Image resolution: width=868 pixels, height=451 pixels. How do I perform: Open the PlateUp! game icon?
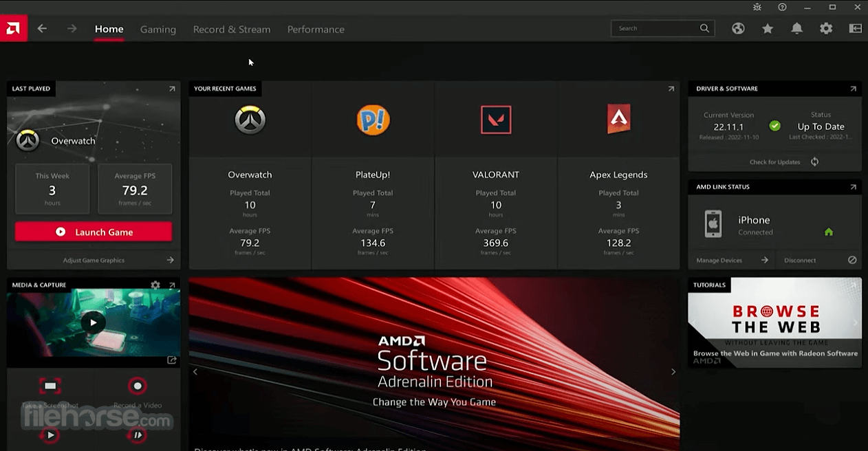(x=373, y=120)
